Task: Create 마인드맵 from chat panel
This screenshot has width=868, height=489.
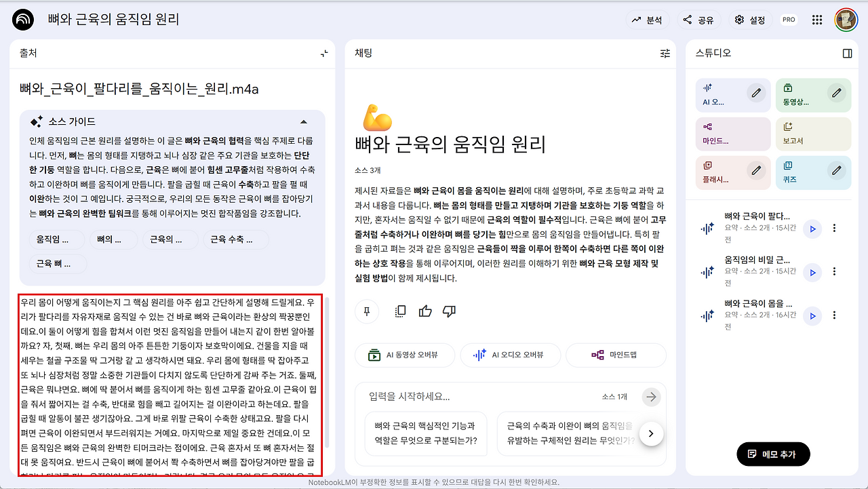Action: 616,355
